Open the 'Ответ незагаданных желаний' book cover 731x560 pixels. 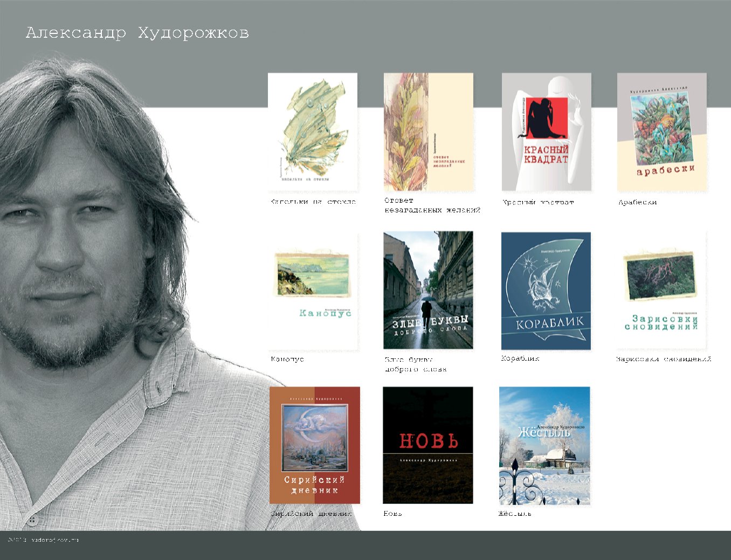coord(429,132)
